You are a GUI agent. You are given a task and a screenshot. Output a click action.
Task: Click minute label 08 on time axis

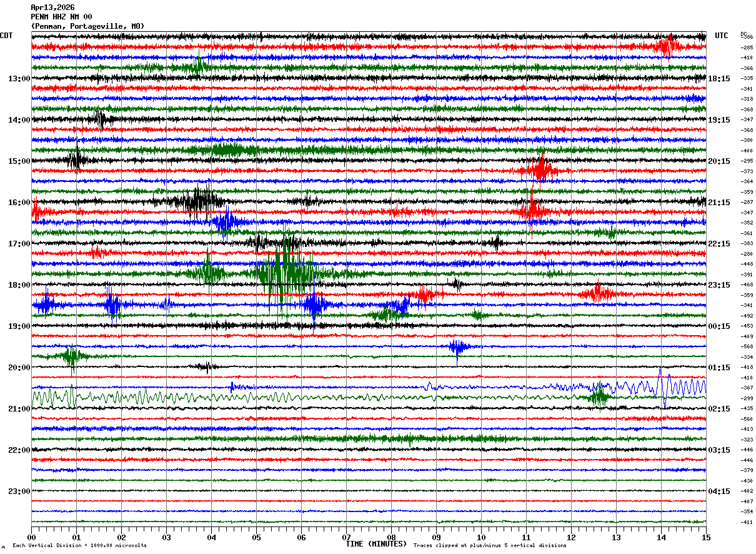pyautogui.click(x=391, y=537)
